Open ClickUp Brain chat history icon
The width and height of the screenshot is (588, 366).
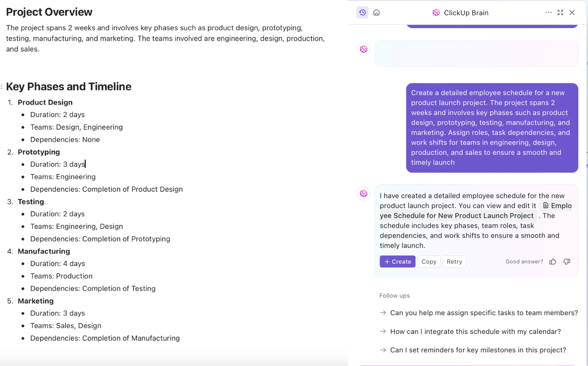click(362, 13)
